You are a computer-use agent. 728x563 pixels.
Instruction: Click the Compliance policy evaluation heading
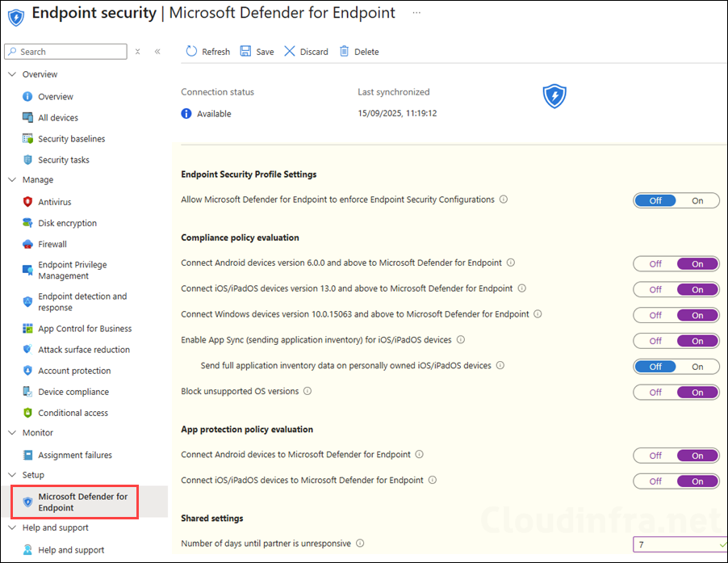coord(240,237)
